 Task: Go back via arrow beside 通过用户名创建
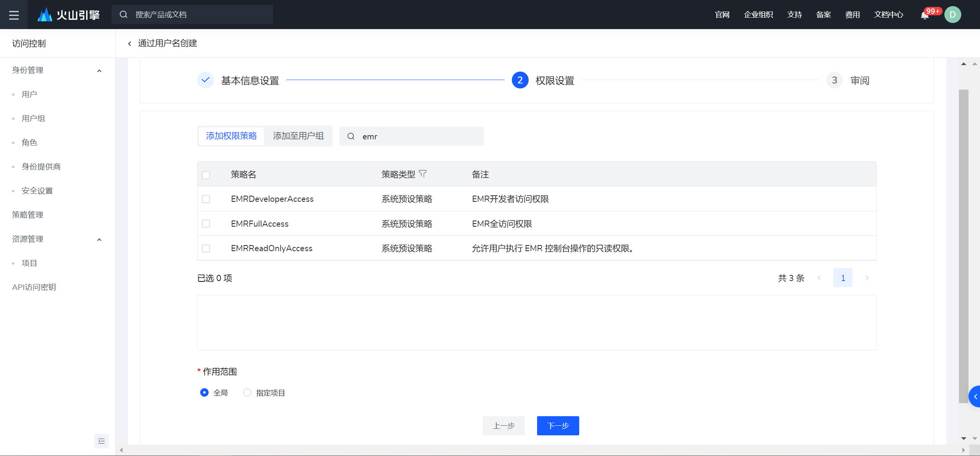(x=130, y=44)
